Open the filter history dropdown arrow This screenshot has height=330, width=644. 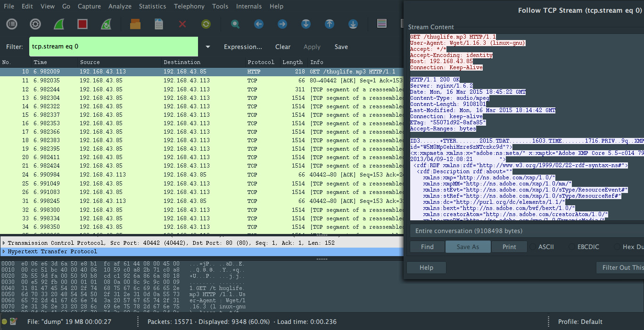pos(208,47)
